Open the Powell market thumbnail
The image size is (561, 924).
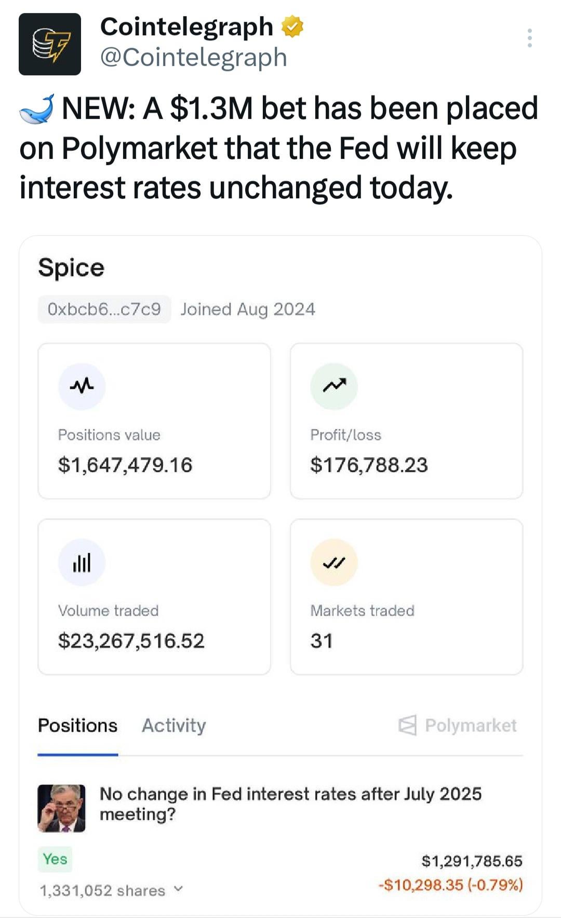61,808
